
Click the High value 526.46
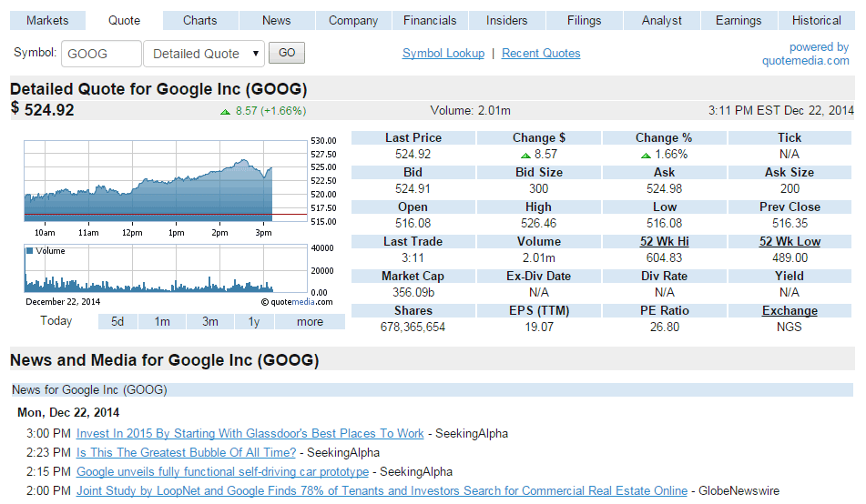[x=538, y=224]
